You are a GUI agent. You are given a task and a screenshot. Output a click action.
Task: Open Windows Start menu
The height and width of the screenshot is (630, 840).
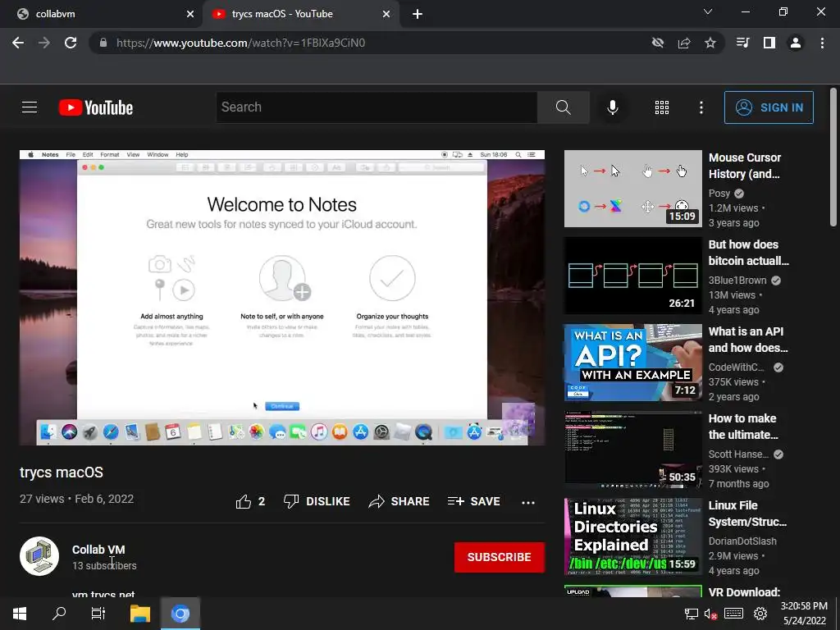(x=20, y=614)
